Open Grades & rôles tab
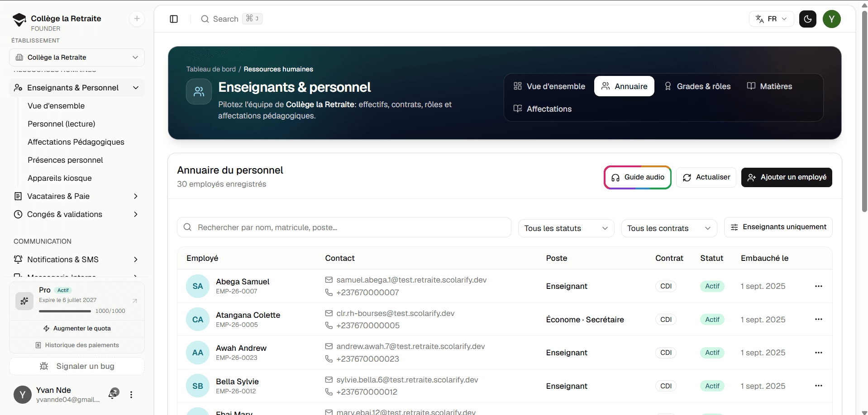Viewport: 868px width, 415px height. [x=697, y=86]
